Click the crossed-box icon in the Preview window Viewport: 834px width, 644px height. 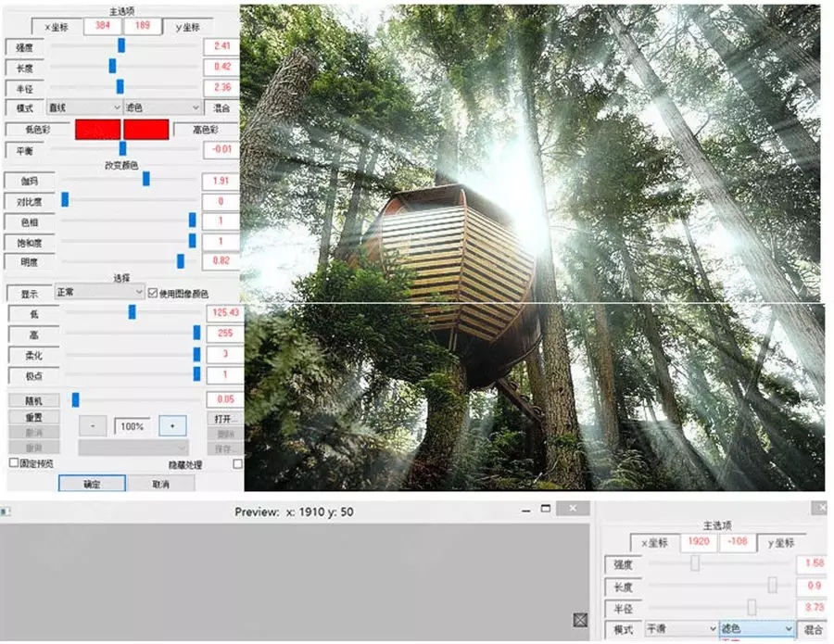pos(580,620)
